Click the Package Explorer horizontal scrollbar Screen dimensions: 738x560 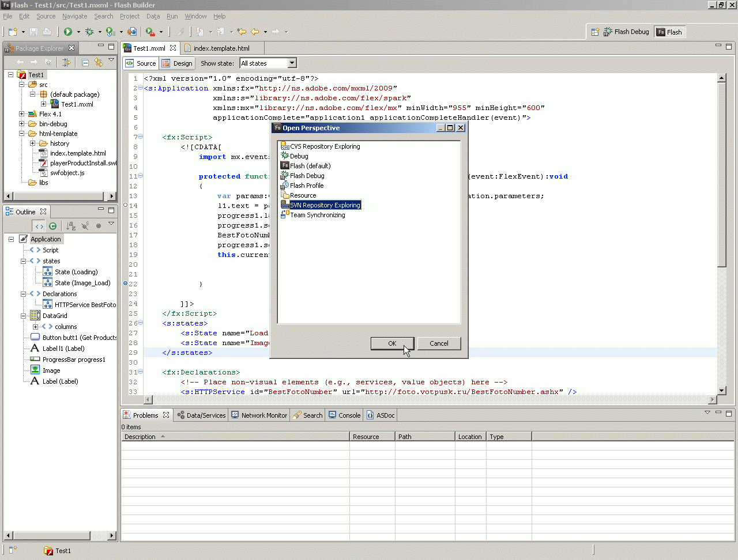pyautogui.click(x=58, y=196)
